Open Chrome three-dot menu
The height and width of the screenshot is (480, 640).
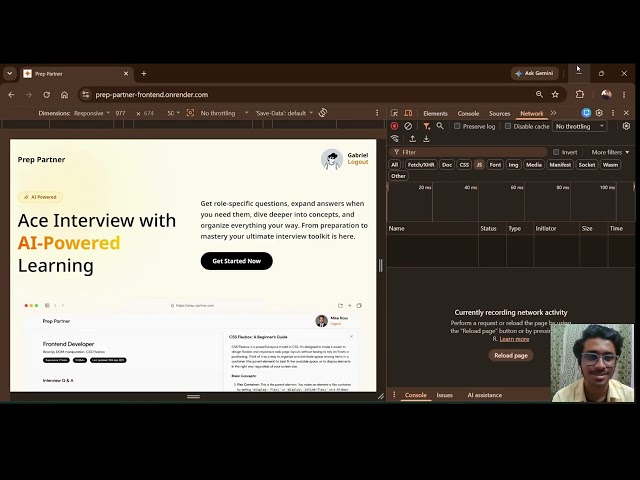pos(624,95)
